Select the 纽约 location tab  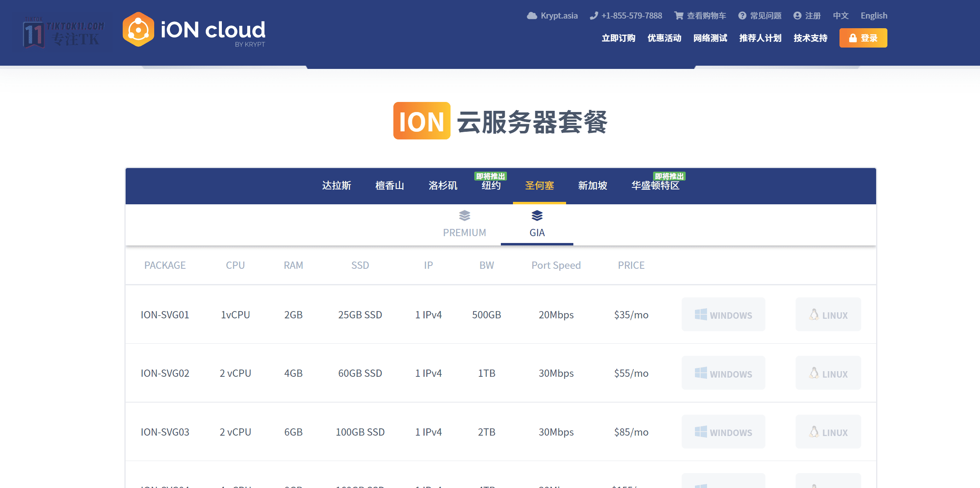[491, 185]
